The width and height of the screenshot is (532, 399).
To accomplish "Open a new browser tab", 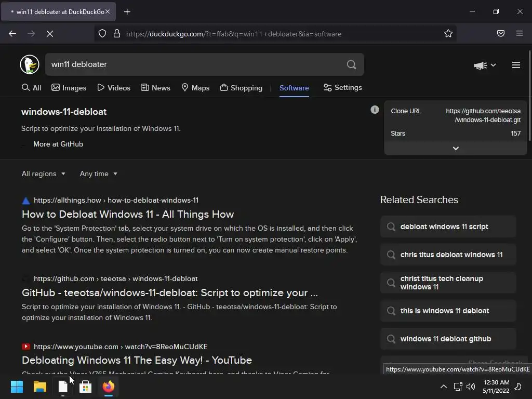I will pos(127,12).
